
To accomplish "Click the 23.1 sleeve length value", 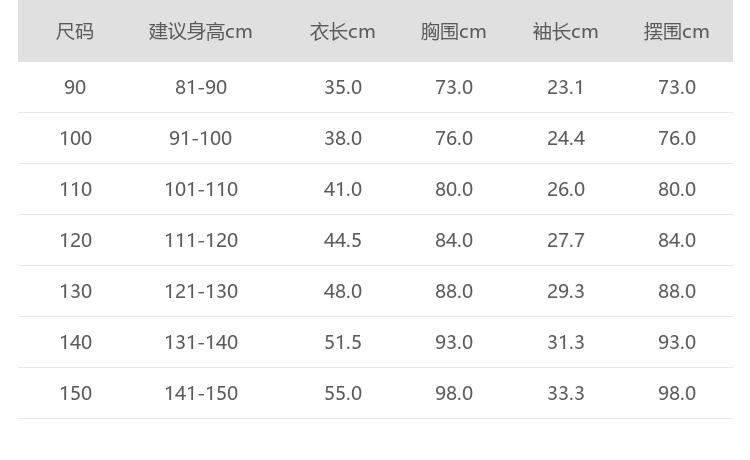I will 566,88.
